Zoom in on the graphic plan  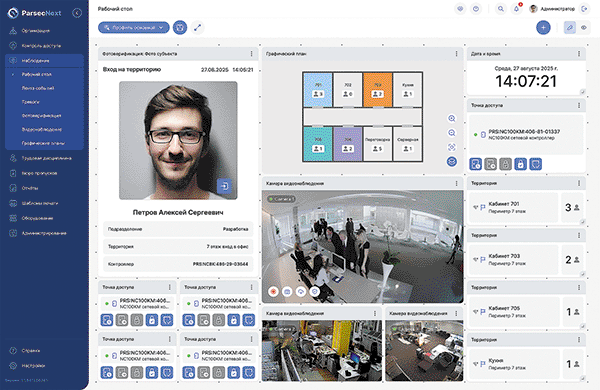click(452, 119)
